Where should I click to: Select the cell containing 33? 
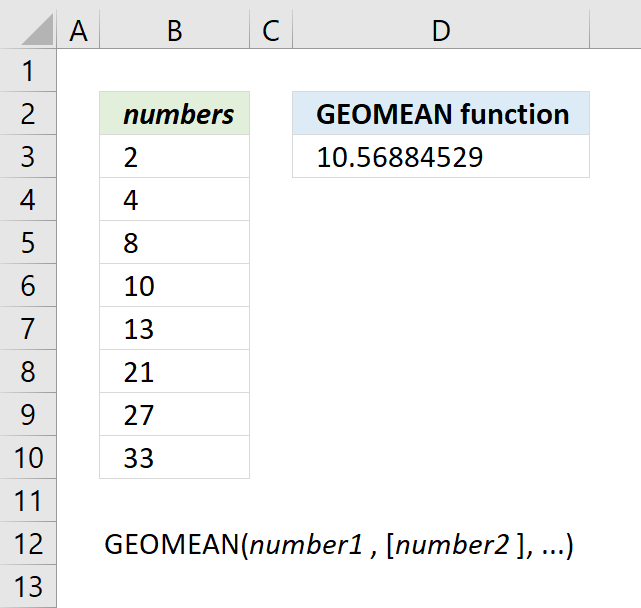pos(175,457)
